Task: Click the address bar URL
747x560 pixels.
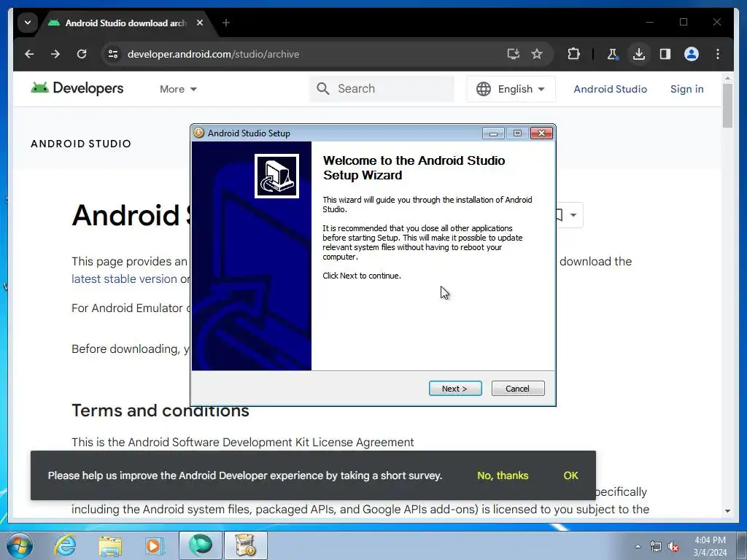Action: click(x=213, y=54)
